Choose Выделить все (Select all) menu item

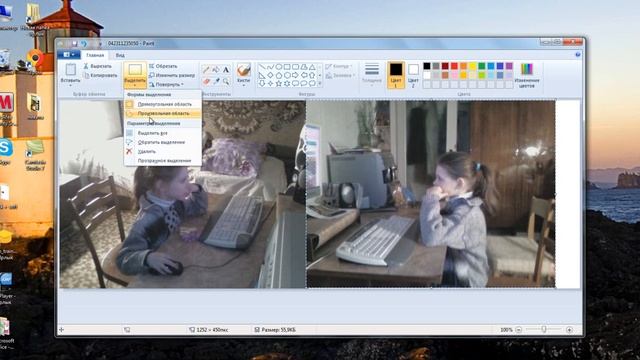pyautogui.click(x=163, y=133)
